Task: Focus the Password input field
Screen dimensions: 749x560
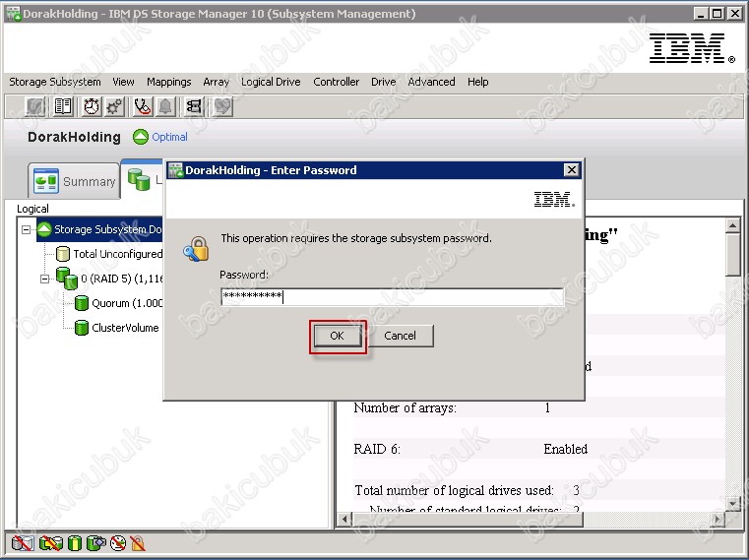Action: [x=392, y=296]
